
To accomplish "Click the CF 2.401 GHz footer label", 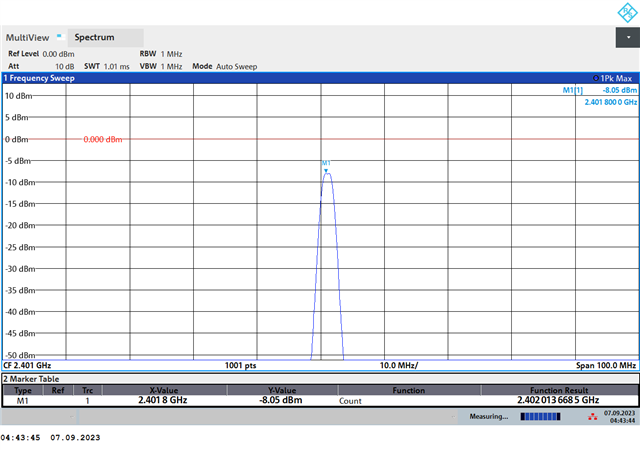I will [x=27, y=365].
